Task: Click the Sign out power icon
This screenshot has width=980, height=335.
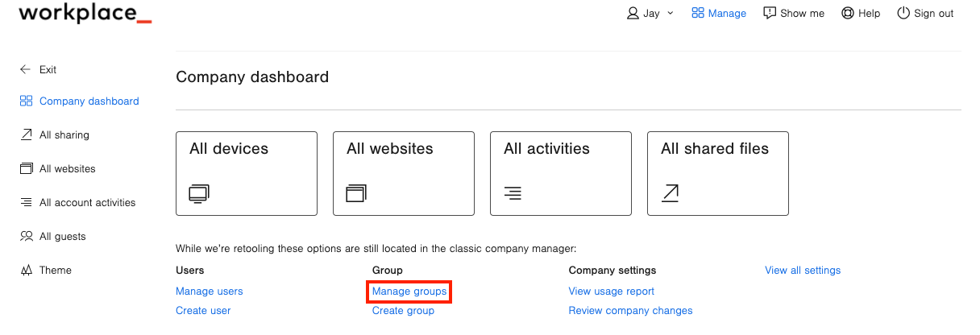Action: click(x=903, y=13)
